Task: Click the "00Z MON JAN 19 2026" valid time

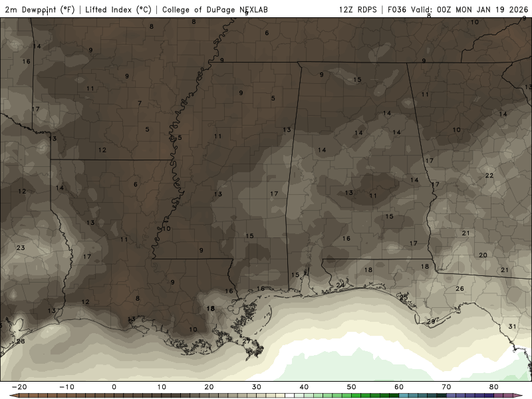Action: [483, 9]
